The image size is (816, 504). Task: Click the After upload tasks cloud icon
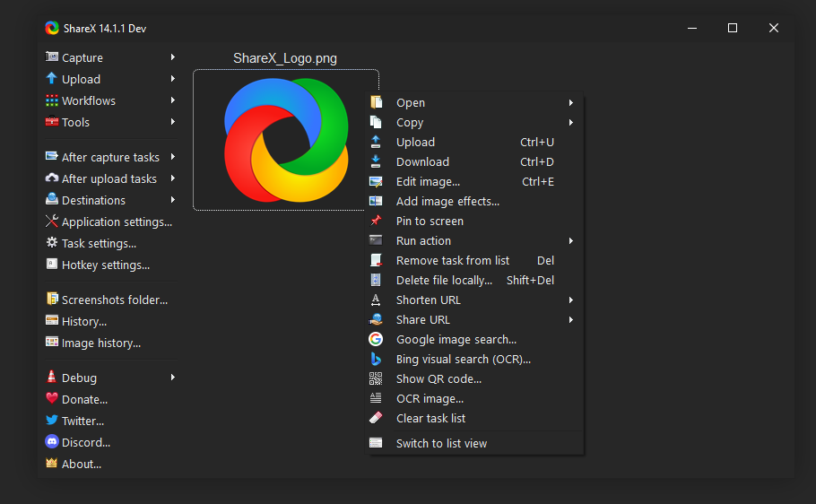pyautogui.click(x=51, y=178)
